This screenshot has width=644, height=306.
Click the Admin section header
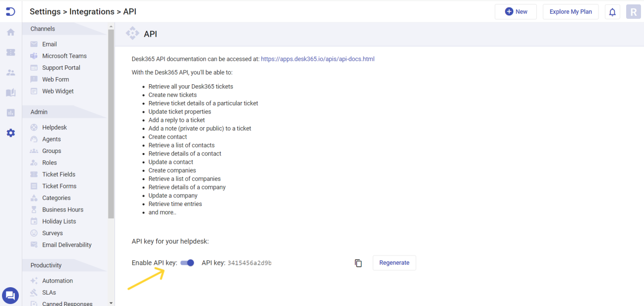64,112
